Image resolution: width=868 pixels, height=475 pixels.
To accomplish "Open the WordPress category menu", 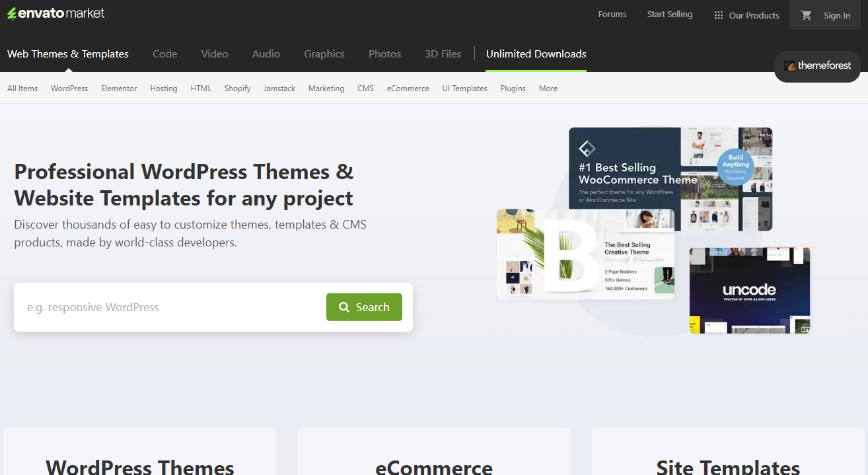I will pyautogui.click(x=69, y=89).
